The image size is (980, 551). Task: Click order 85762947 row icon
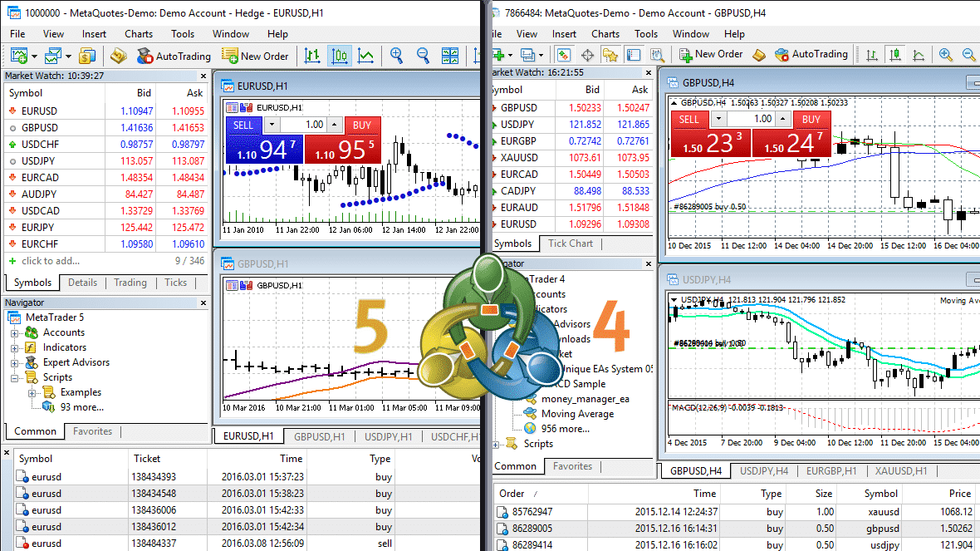[502, 512]
